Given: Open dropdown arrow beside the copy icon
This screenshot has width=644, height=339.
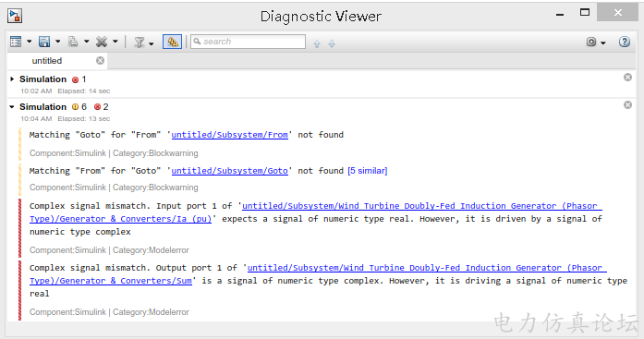Looking at the screenshot, I should click(87, 42).
